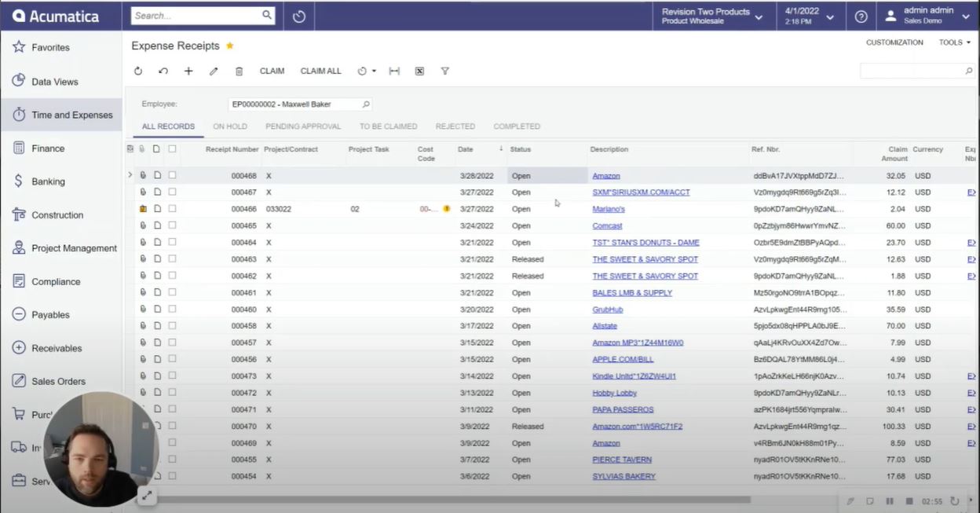Open the Compliance sidebar icon
This screenshot has width=980, height=513.
(19, 281)
